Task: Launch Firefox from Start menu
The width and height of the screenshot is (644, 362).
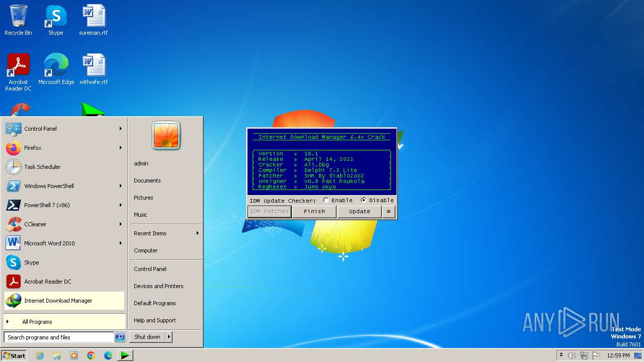Action: tap(64, 148)
